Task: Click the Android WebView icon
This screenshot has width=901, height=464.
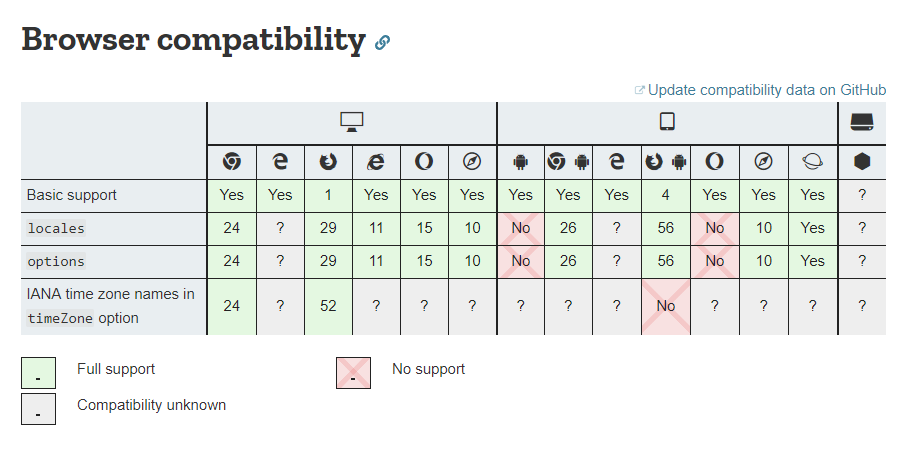Action: (520, 161)
